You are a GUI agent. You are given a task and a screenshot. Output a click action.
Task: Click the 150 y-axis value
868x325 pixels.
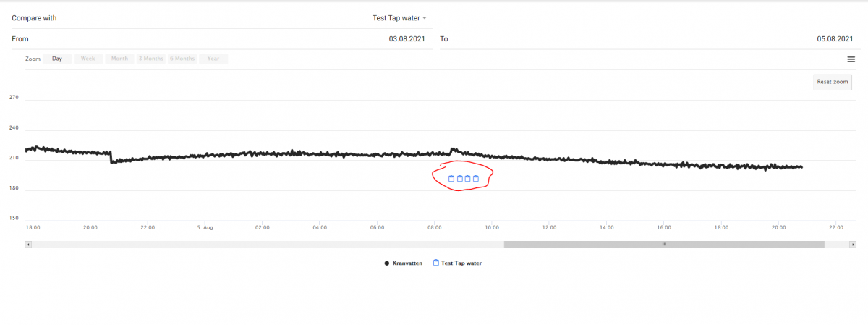(x=14, y=217)
